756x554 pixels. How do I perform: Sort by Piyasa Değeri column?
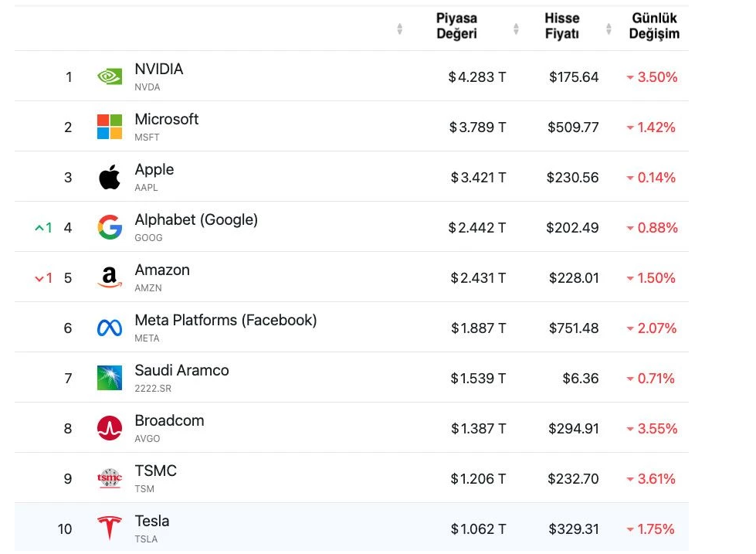[456, 26]
